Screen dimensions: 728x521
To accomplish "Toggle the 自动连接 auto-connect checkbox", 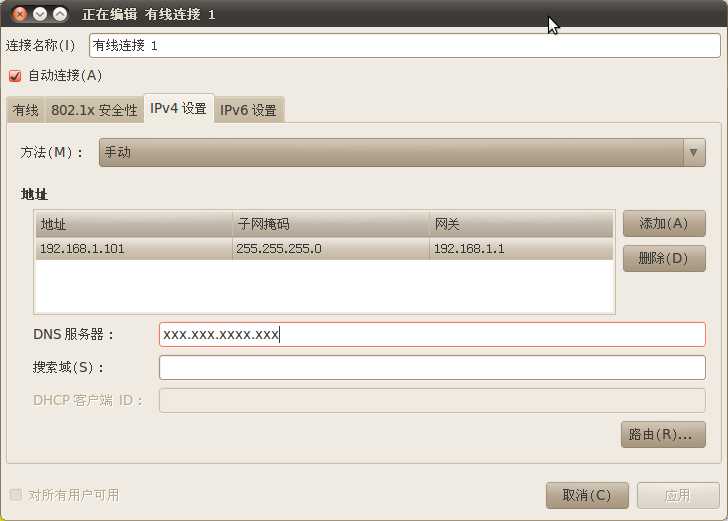I will pos(15,76).
